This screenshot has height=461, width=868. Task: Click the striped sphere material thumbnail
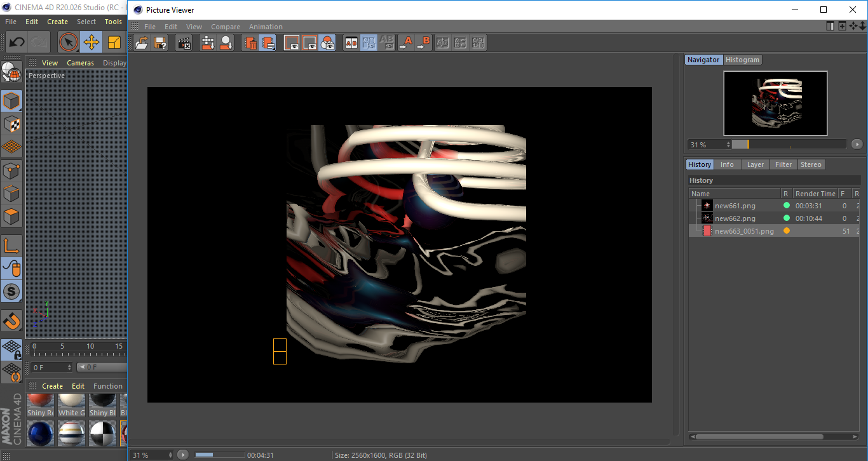pyautogui.click(x=71, y=433)
